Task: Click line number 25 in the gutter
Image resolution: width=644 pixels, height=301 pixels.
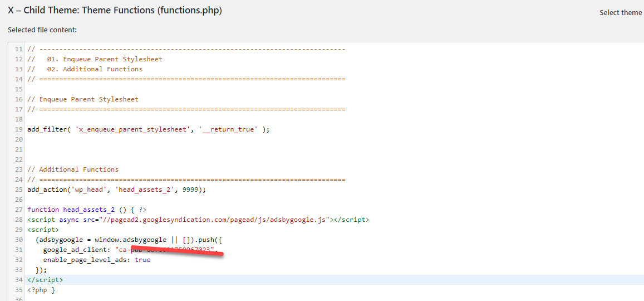Action: click(18, 190)
